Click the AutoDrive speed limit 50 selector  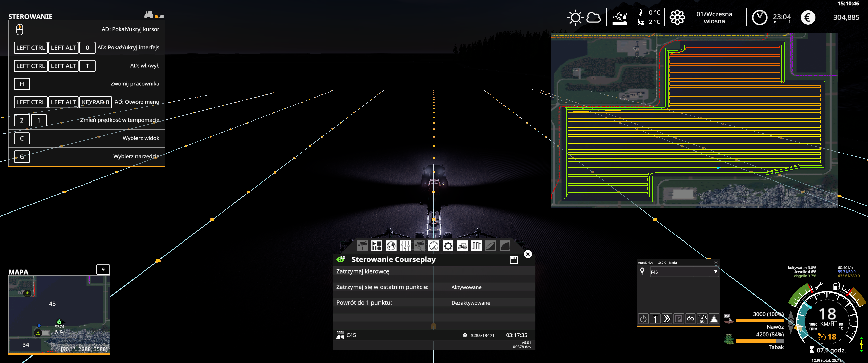[x=702, y=319]
